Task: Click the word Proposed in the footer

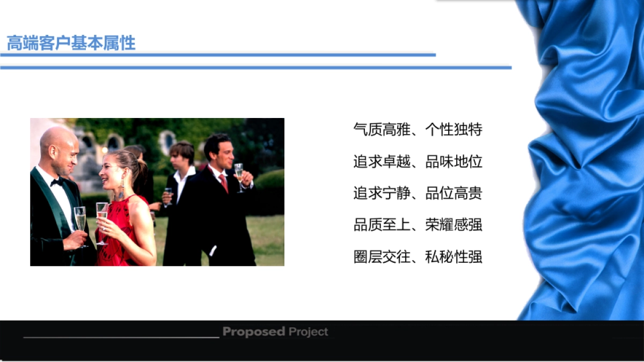Action: click(253, 331)
